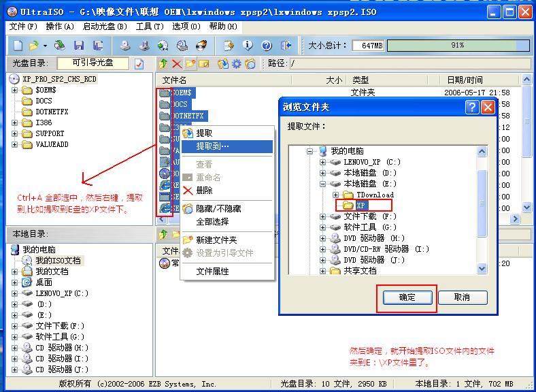Open the 帮助(H) menu

223,27
